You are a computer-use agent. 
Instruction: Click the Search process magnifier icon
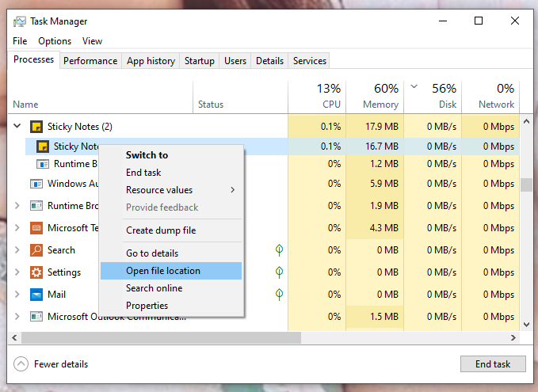(x=36, y=250)
